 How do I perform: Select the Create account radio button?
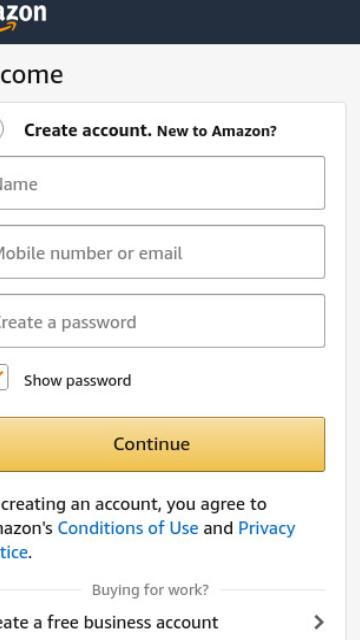pos(1,130)
